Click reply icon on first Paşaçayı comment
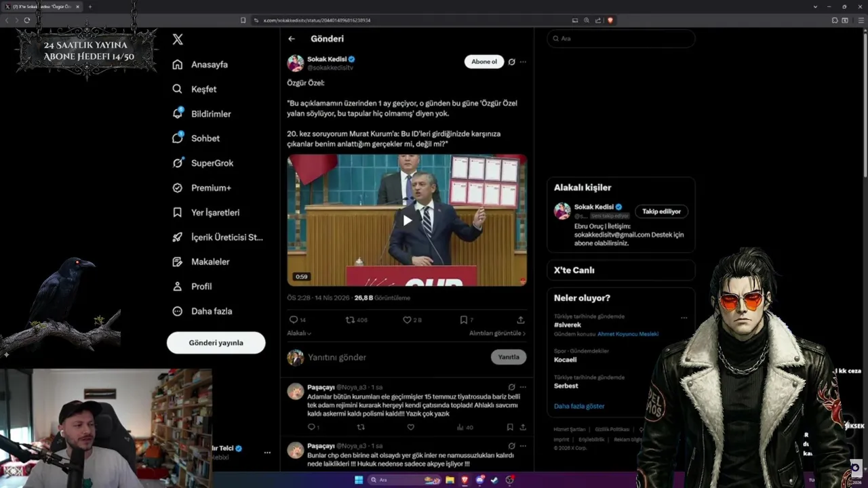 313,427
